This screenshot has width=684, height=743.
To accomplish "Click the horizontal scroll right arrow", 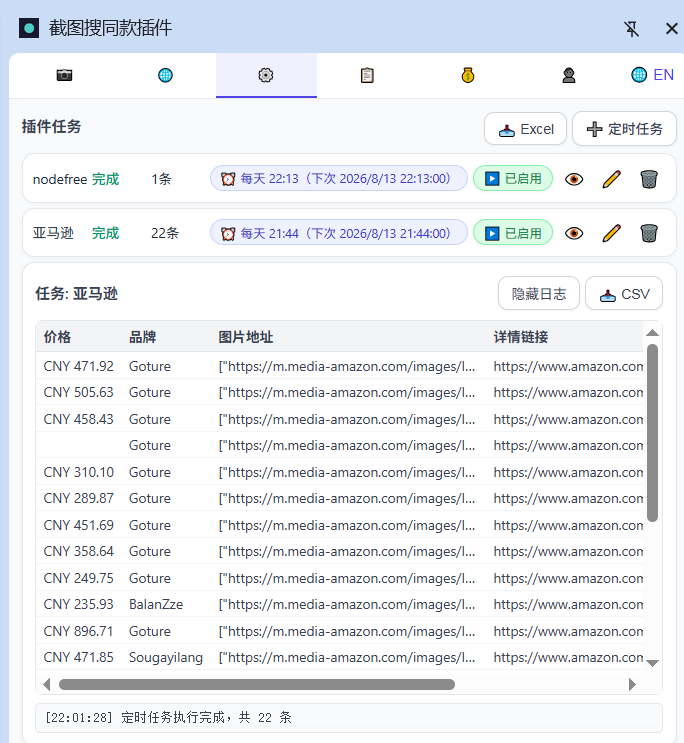I will tap(632, 685).
